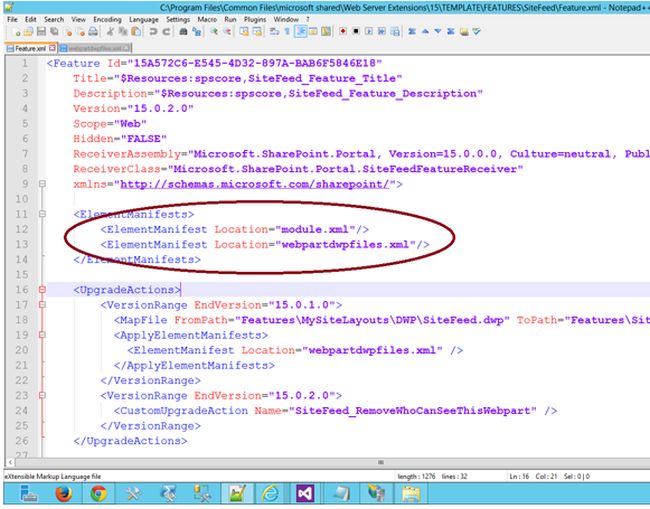Toggle word wrap in the toolbar
The image size is (650, 509).
[274, 32]
